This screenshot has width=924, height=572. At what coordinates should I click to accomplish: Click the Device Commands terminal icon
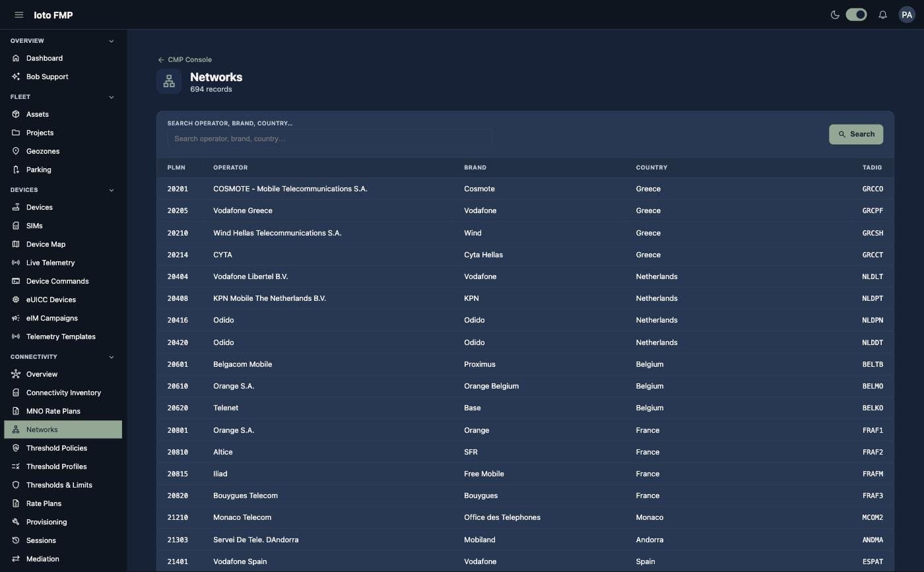pyautogui.click(x=16, y=281)
